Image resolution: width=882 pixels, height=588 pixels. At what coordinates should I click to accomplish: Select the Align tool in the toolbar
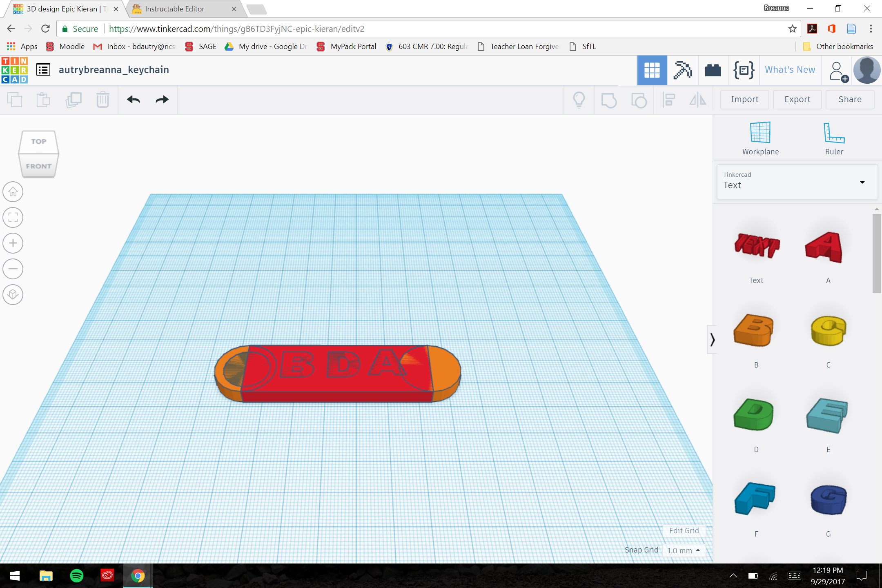[668, 100]
